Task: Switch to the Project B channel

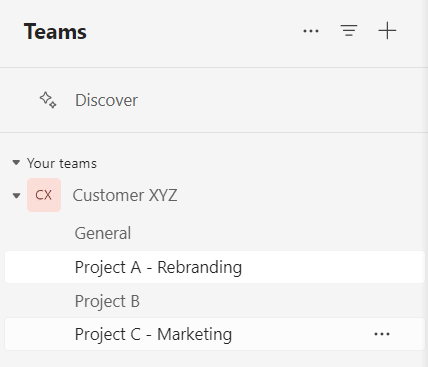Action: click(x=107, y=301)
